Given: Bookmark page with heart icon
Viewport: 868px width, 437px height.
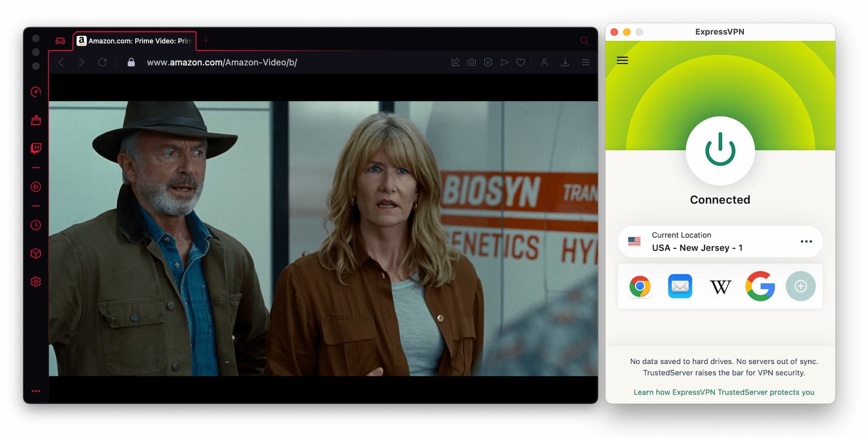Looking at the screenshot, I should point(520,62).
